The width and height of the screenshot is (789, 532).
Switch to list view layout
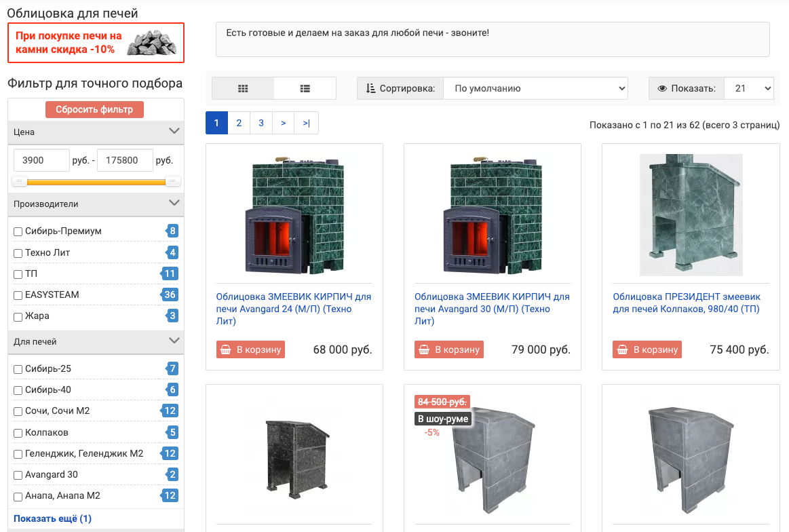point(305,88)
